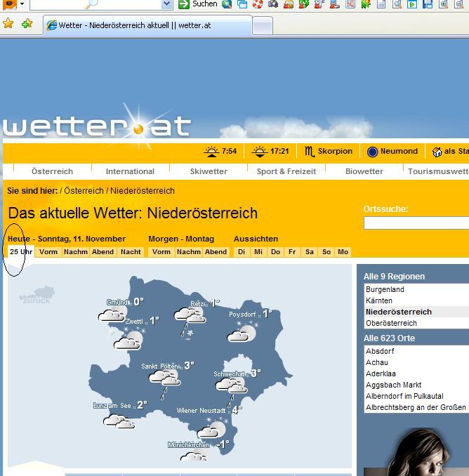Screen dimensions: 469x476
Task: Open the Favorites center star icon
Action: click(8, 23)
